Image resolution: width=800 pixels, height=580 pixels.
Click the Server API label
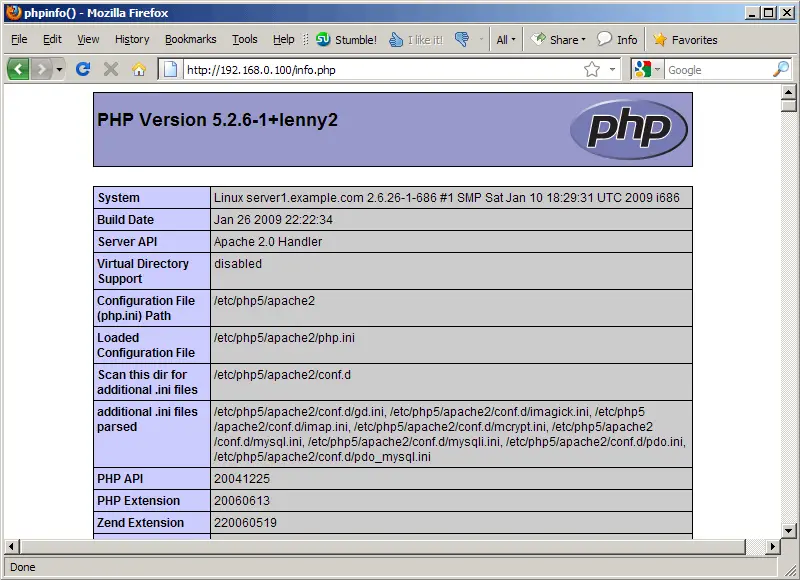[x=127, y=241]
